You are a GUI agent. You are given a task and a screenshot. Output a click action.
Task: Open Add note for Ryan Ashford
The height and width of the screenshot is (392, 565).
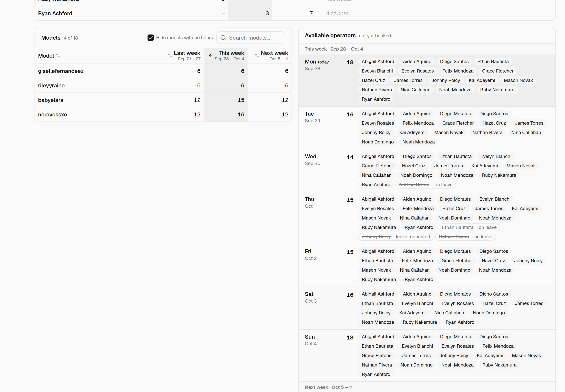(x=338, y=14)
